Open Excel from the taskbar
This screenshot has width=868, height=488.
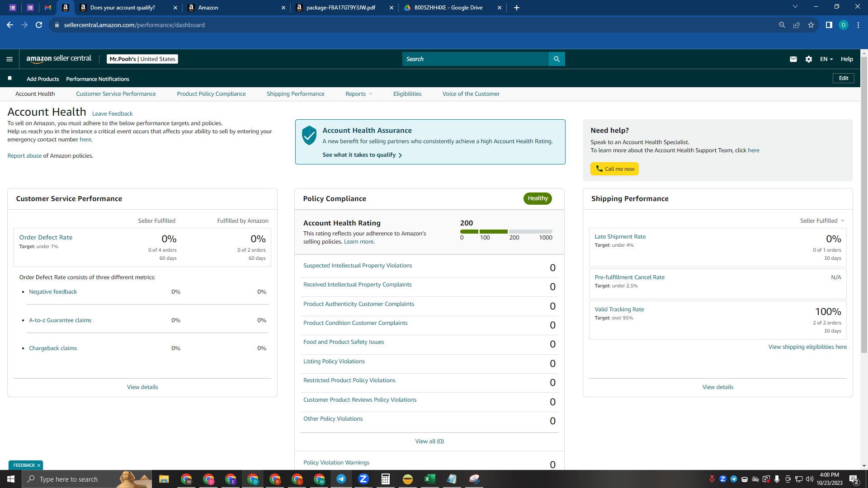[430, 479]
